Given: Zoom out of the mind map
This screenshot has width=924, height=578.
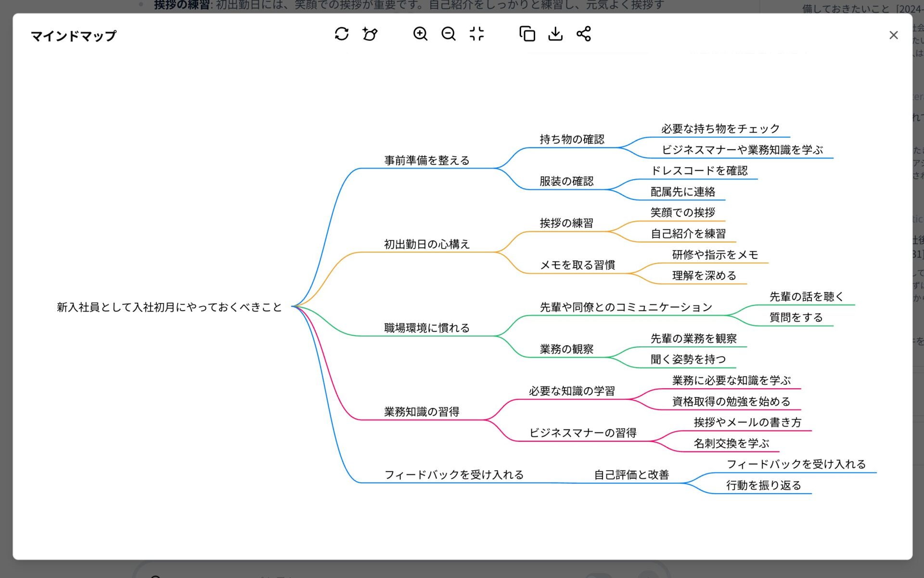Looking at the screenshot, I should click(x=448, y=34).
